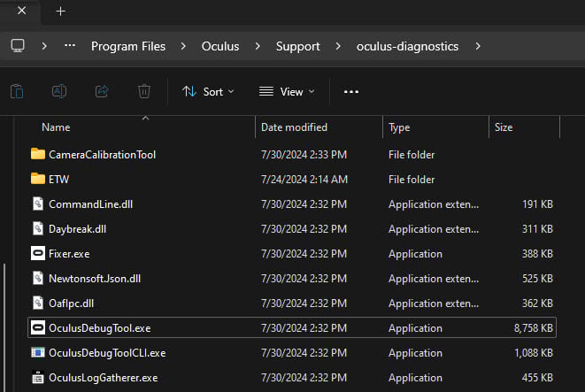Click the ETW folder icon
585x392 pixels.
coord(38,178)
